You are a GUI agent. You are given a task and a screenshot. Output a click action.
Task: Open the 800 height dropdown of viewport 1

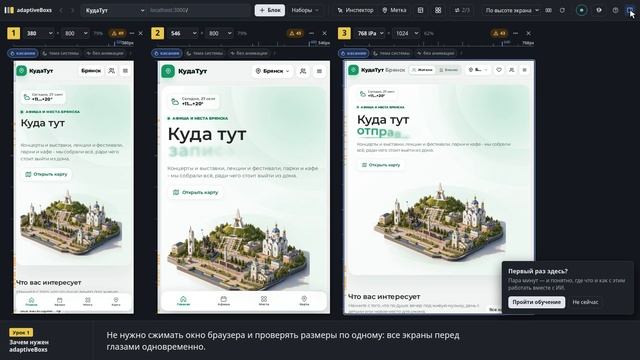[x=76, y=33]
